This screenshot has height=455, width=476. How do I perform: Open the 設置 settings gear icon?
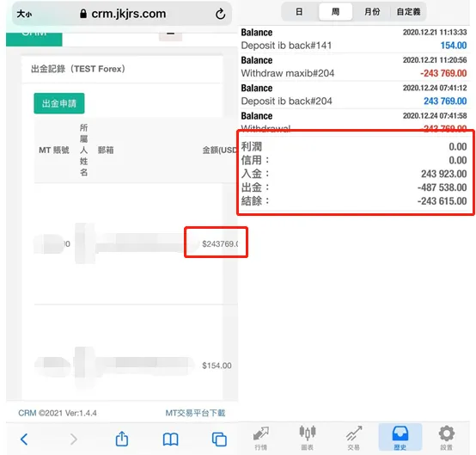click(x=446, y=438)
